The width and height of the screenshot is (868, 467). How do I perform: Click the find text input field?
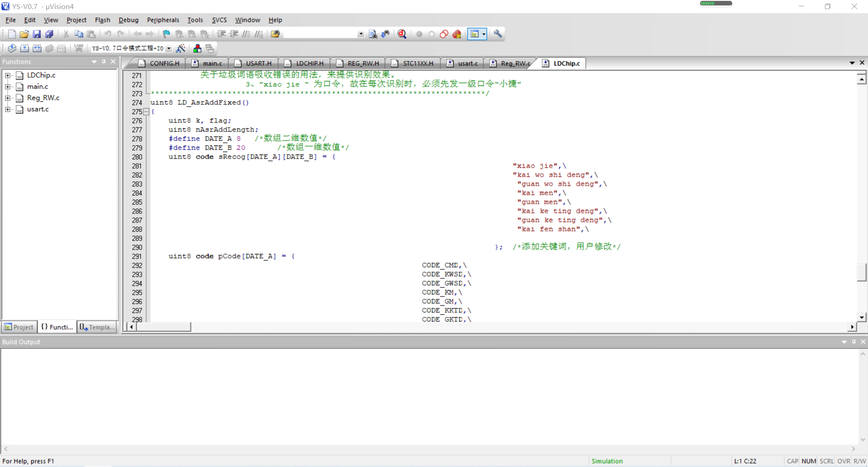pos(320,34)
